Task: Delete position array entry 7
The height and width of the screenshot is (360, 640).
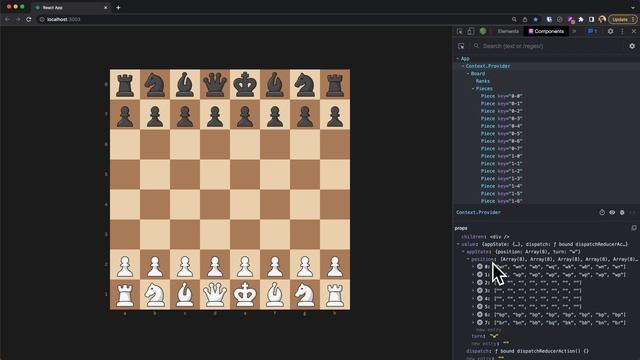Action: pyautogui.click(x=480, y=322)
